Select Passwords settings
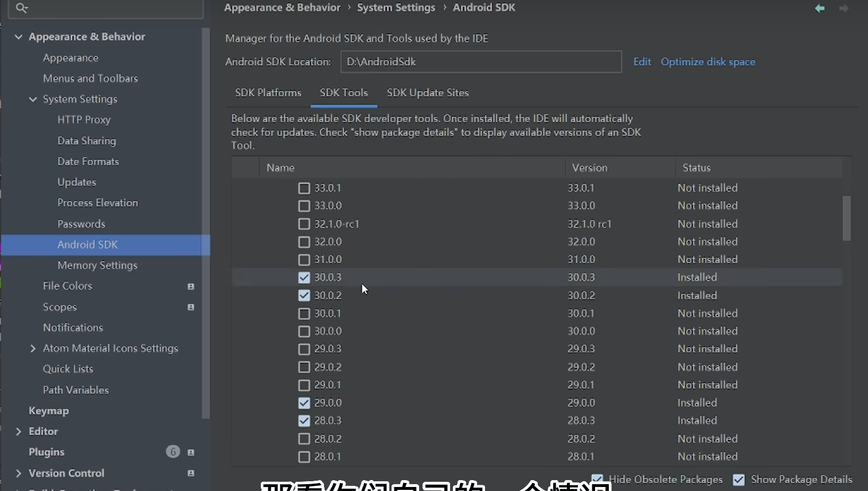Image resolution: width=868 pixels, height=491 pixels. [81, 224]
